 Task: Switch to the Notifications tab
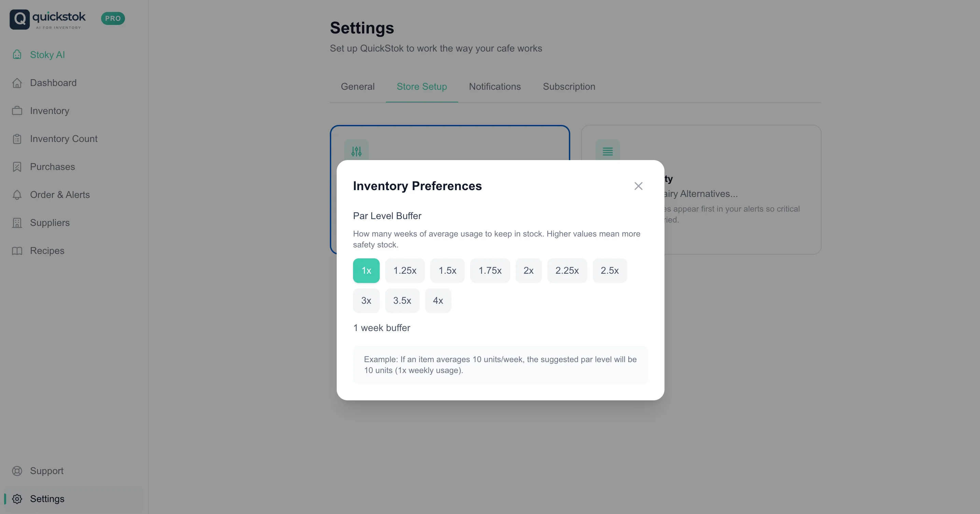pyautogui.click(x=495, y=87)
